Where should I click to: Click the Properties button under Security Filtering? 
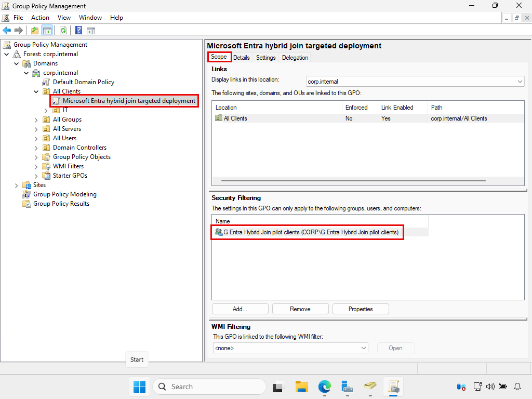tap(361, 309)
